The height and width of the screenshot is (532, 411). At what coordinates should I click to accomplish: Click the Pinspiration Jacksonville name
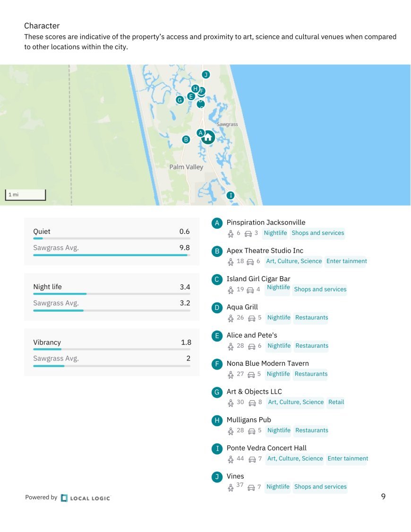click(266, 223)
